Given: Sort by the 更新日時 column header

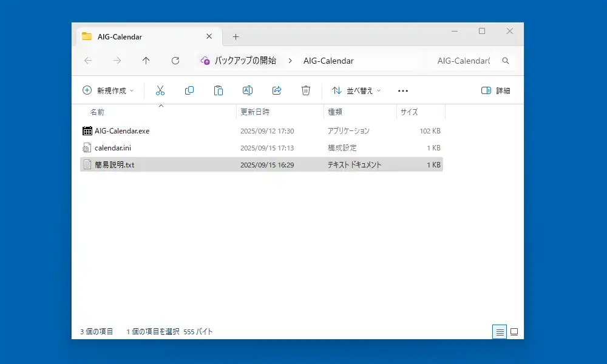Looking at the screenshot, I should (x=255, y=112).
